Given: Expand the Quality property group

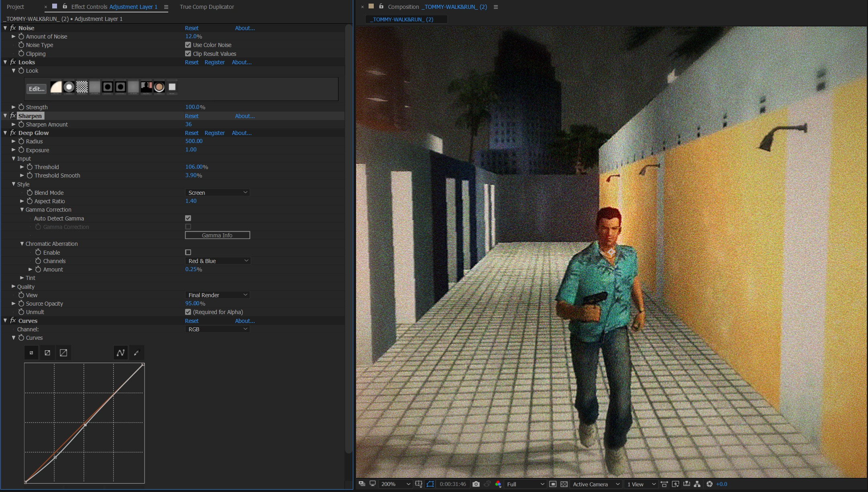Looking at the screenshot, I should [14, 287].
